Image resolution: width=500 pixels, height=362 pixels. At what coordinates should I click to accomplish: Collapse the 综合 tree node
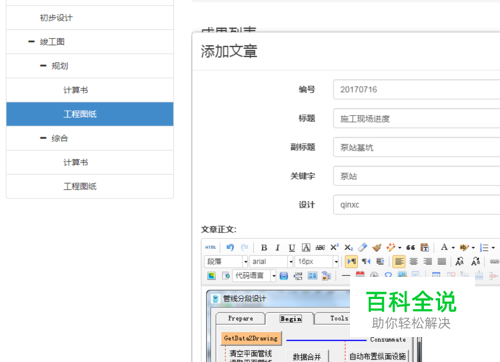coord(43,138)
